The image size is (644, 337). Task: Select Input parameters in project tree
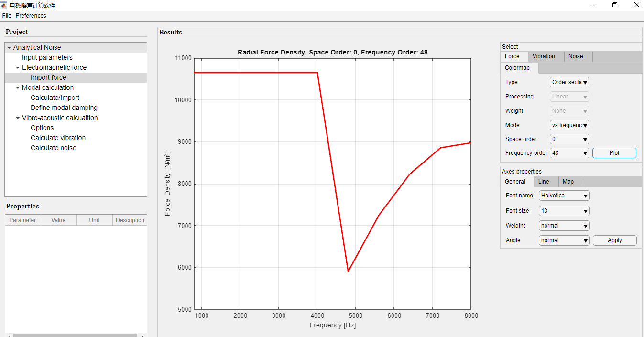47,57
